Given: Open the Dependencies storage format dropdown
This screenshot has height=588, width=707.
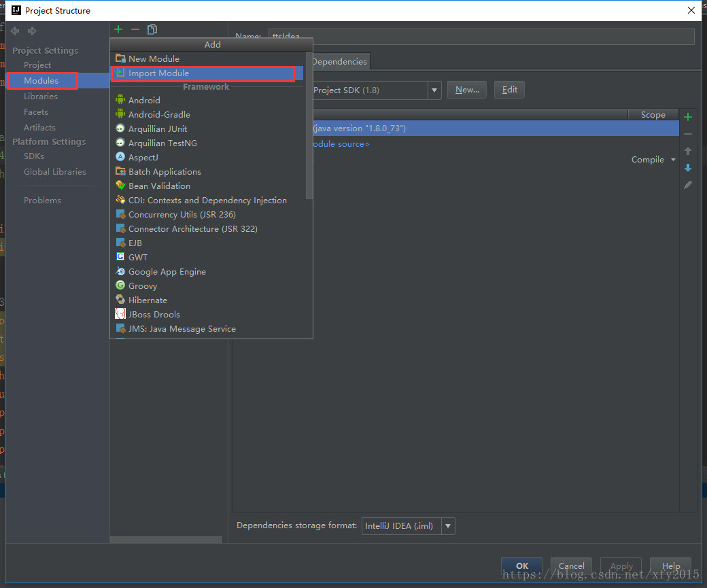Looking at the screenshot, I should point(448,525).
